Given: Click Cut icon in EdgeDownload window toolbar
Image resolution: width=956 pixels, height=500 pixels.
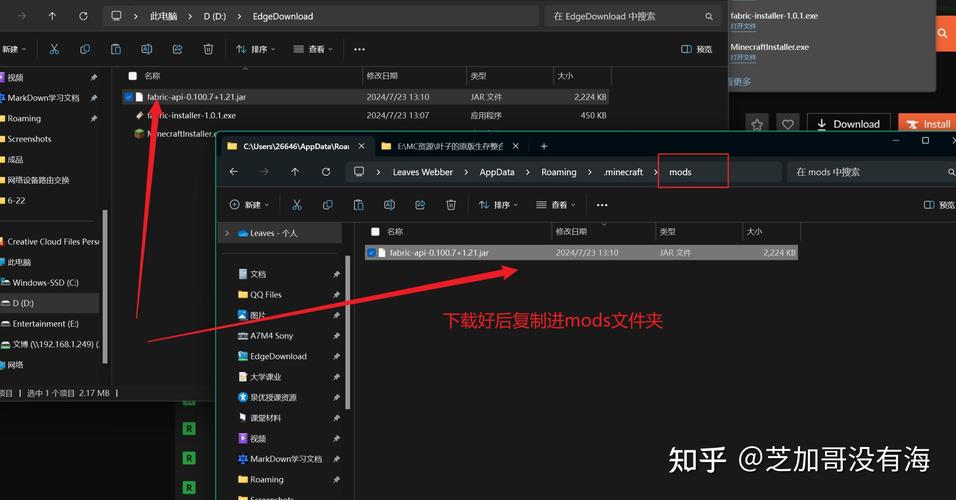Looking at the screenshot, I should point(54,49).
